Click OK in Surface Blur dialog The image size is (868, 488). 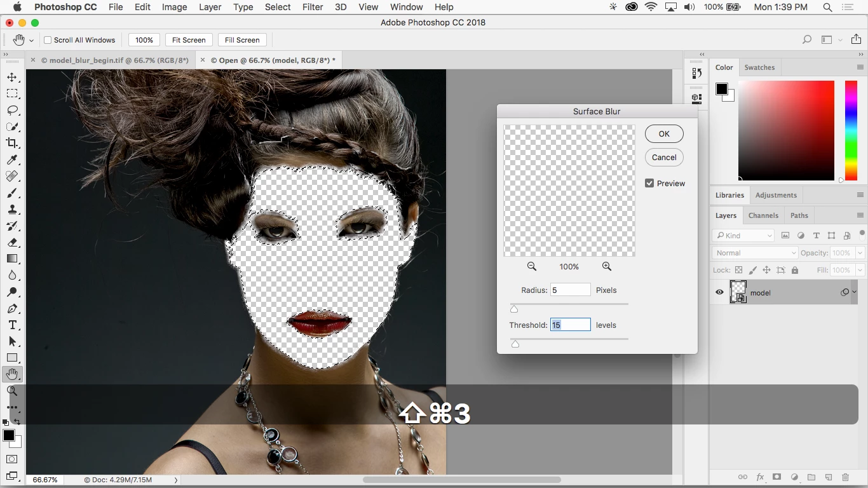click(664, 134)
